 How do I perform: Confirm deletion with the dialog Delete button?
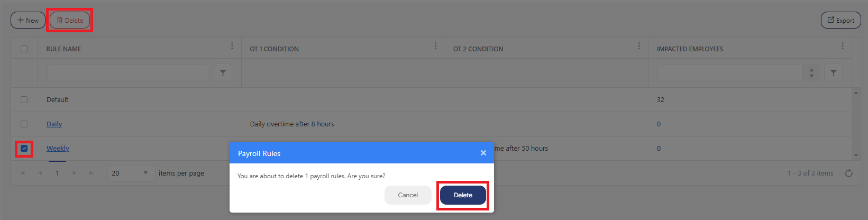point(463,195)
